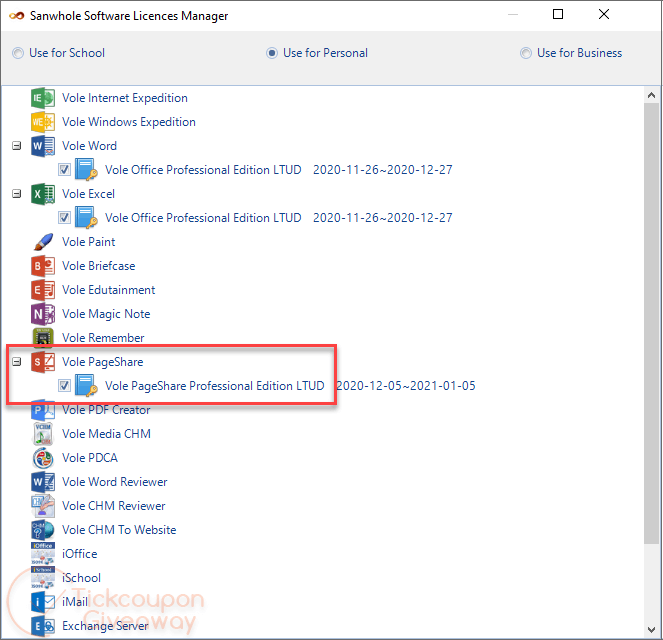
Task: Uncheck the licence checkbox under Vole Word
Action: [64, 170]
